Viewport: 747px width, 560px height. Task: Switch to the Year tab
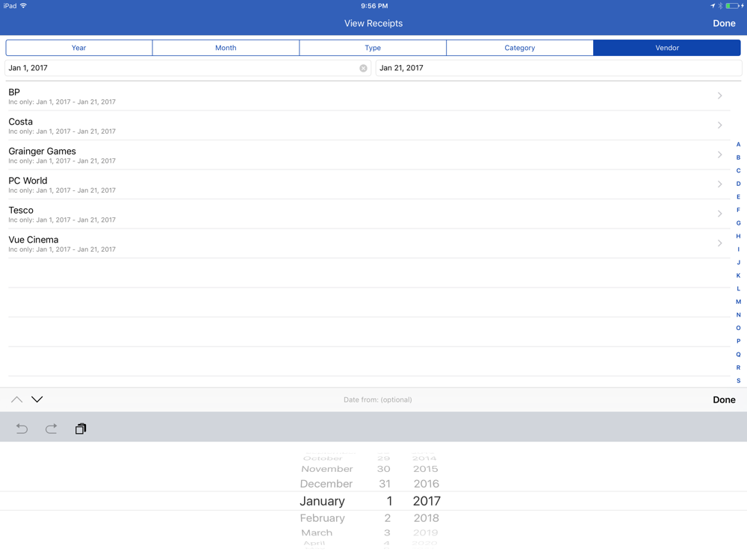(79, 48)
